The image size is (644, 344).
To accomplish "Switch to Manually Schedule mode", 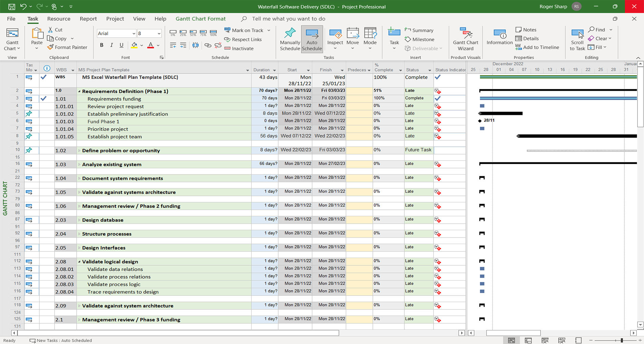I will coord(290,39).
